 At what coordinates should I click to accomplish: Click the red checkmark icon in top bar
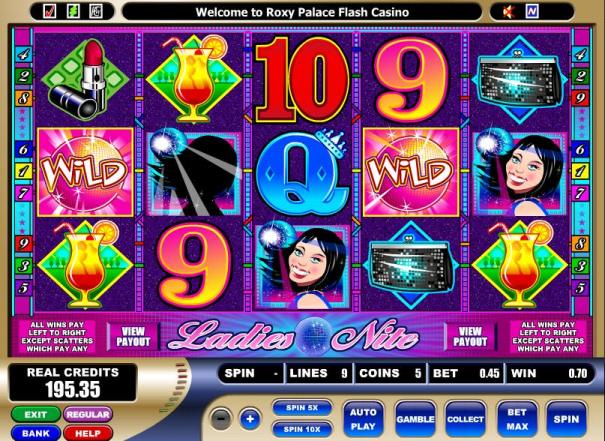[x=49, y=12]
